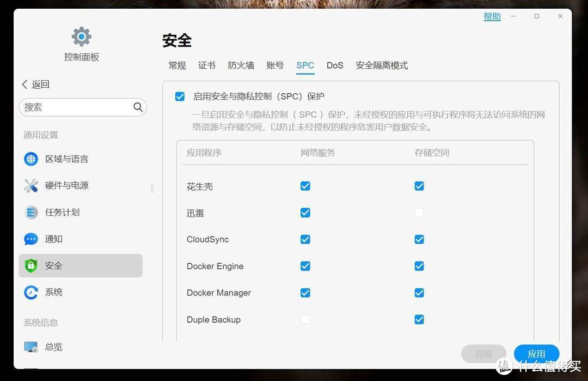The height and width of the screenshot is (381, 588).
Task: Open 硬件与电源 tools icon
Action: tap(31, 185)
